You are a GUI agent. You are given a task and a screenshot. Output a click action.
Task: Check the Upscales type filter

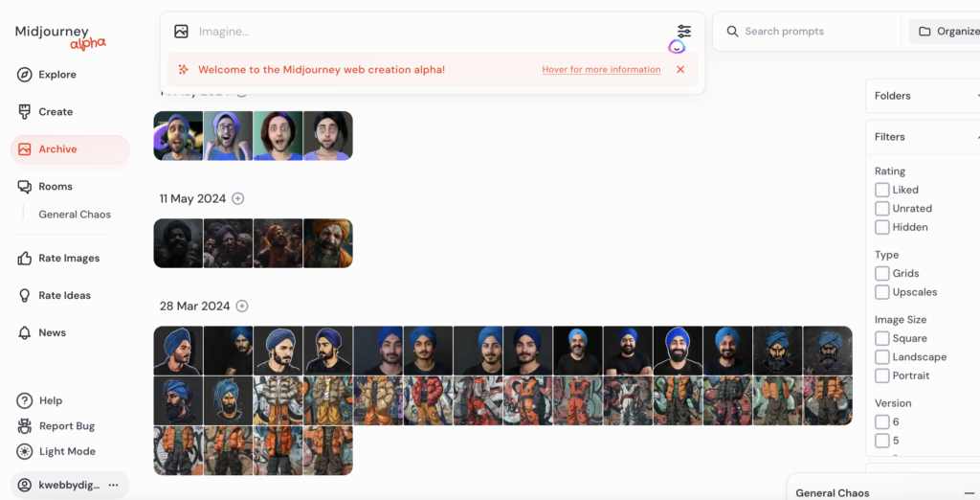pyautogui.click(x=881, y=292)
